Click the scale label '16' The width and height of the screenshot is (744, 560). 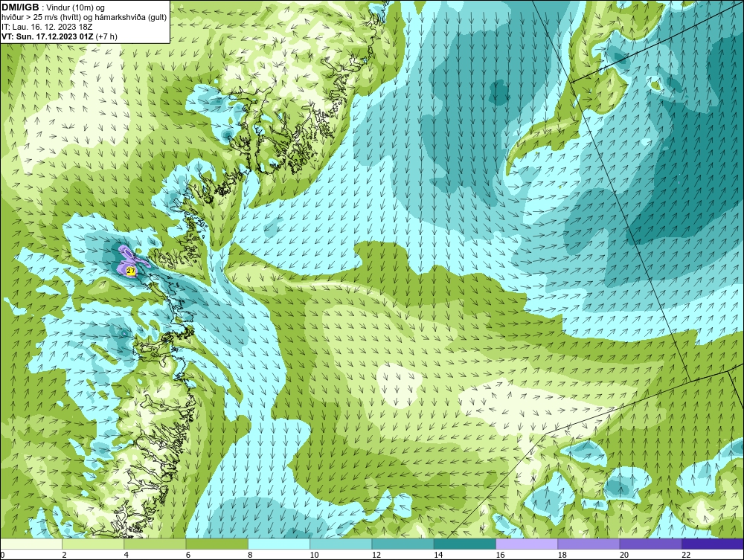pyautogui.click(x=500, y=556)
